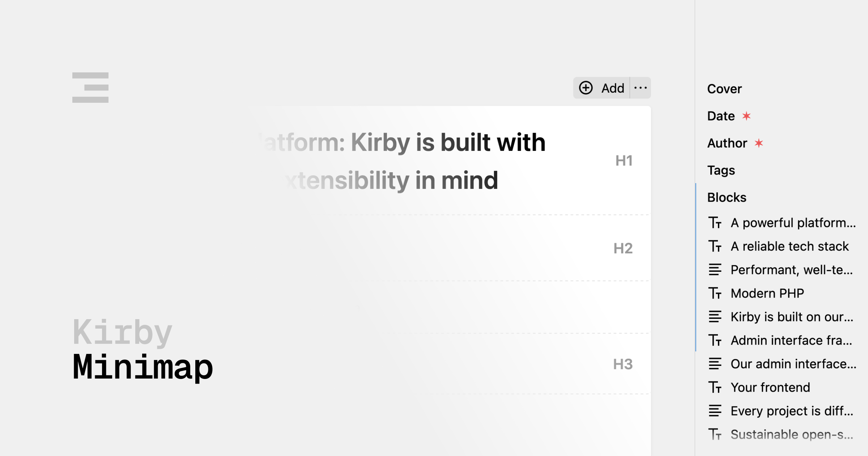This screenshot has height=456, width=868.
Task: Click the Kirby Minimap logo icon
Action: [90, 88]
